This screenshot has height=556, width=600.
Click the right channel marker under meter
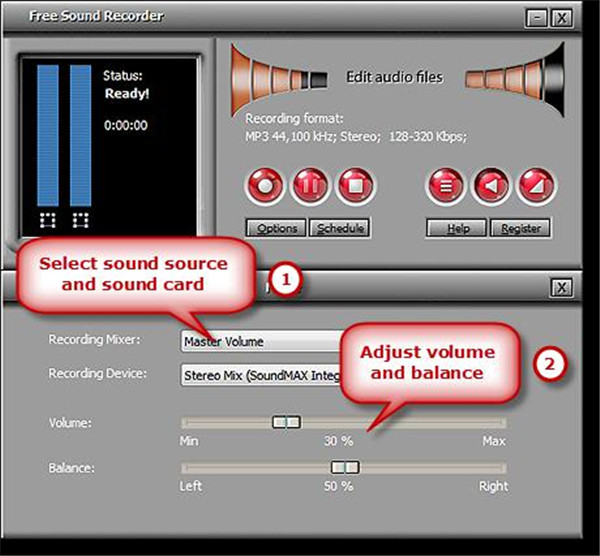(x=81, y=220)
